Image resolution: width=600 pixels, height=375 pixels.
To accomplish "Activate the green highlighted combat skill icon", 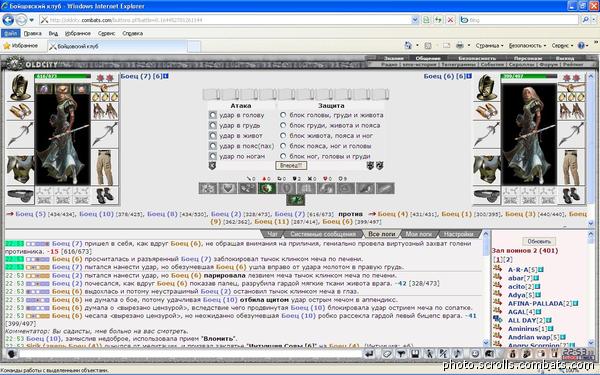I will click(x=267, y=188).
